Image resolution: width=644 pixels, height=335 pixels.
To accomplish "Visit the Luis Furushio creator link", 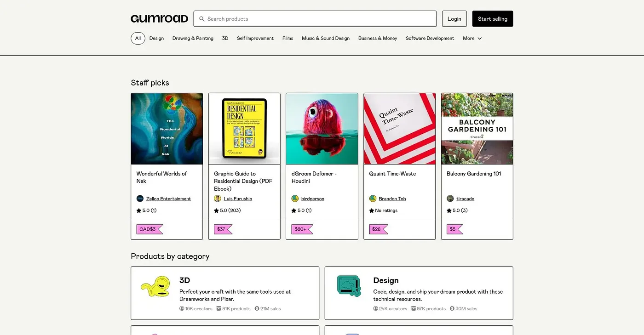I will (x=238, y=199).
